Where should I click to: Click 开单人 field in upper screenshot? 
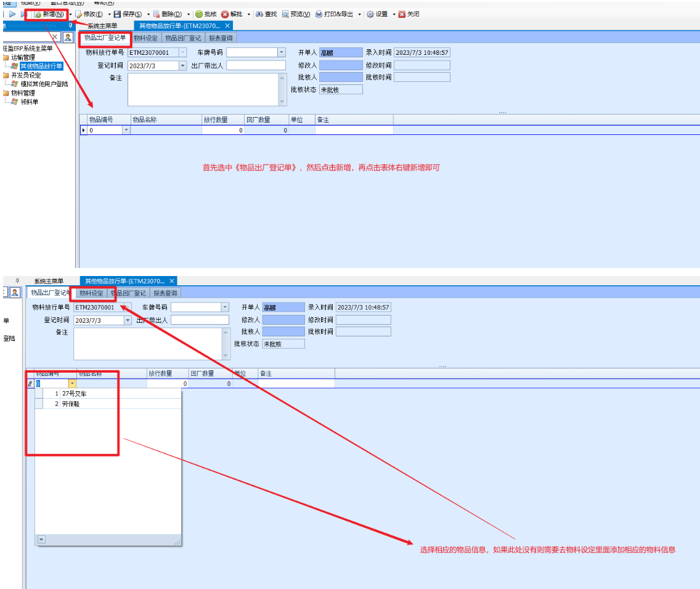click(341, 52)
